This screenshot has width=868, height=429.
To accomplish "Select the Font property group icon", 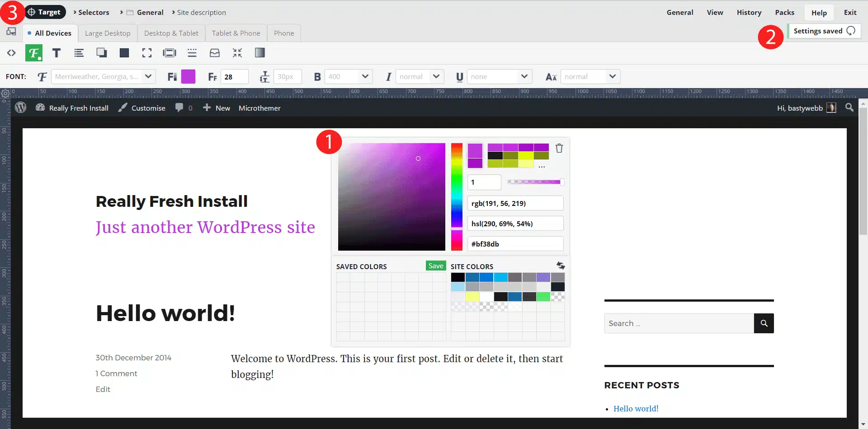I will [34, 53].
